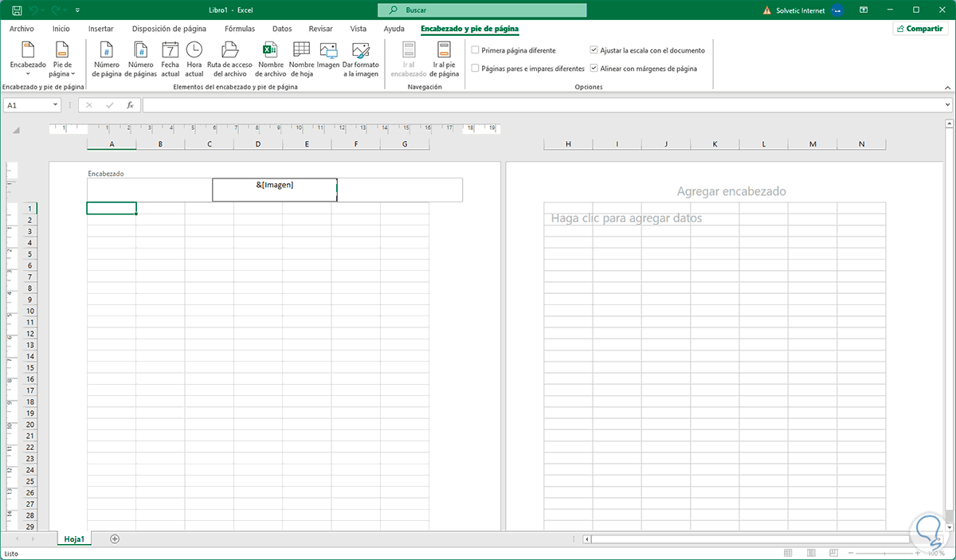Click Agregar encabezado on second page
Viewport: 956px width, 560px height.
731,191
